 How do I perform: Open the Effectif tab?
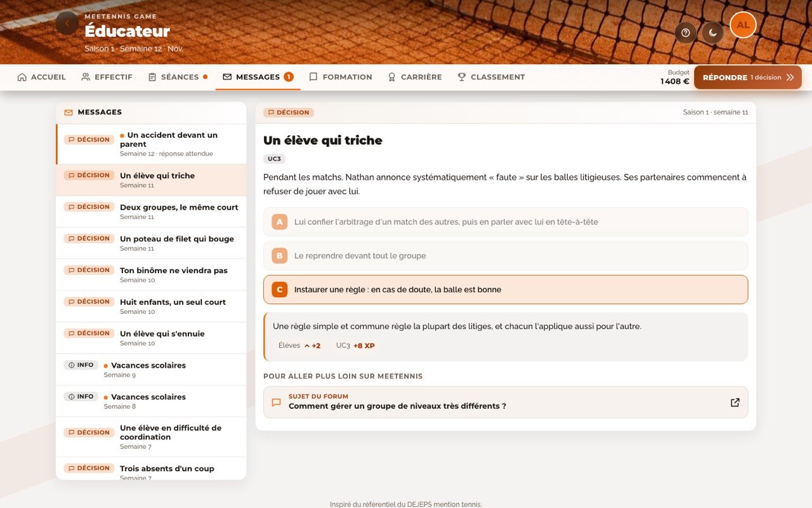tap(107, 77)
